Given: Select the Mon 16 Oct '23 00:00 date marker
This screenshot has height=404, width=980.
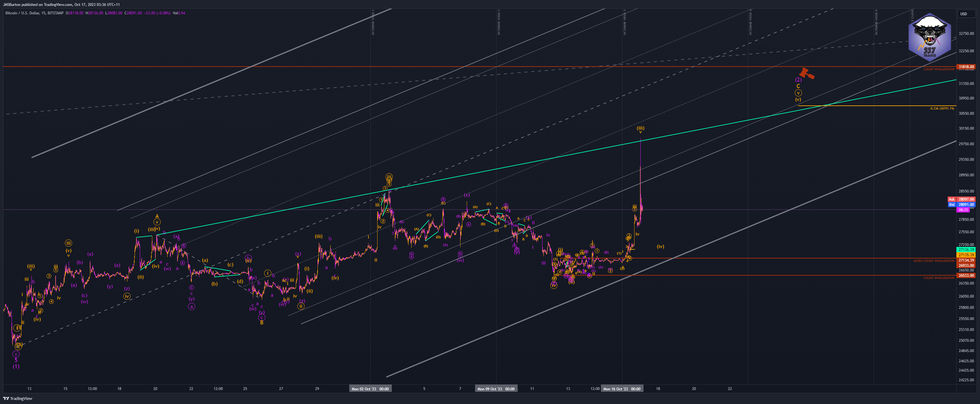Looking at the screenshot, I should pos(622,389).
